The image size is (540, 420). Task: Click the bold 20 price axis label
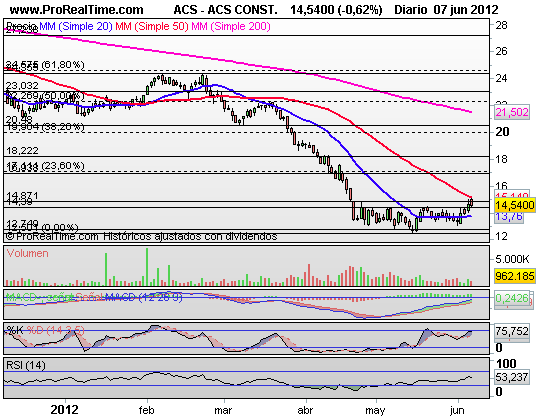click(x=502, y=132)
